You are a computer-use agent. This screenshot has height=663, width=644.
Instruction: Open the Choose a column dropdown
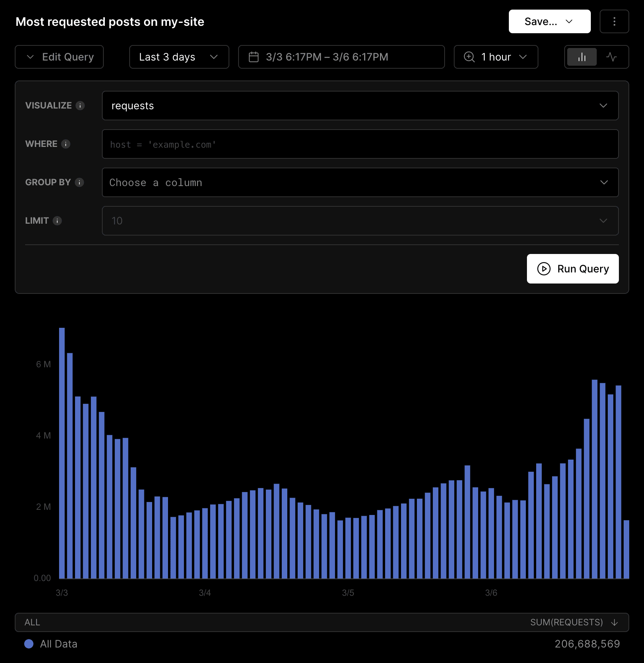360,182
